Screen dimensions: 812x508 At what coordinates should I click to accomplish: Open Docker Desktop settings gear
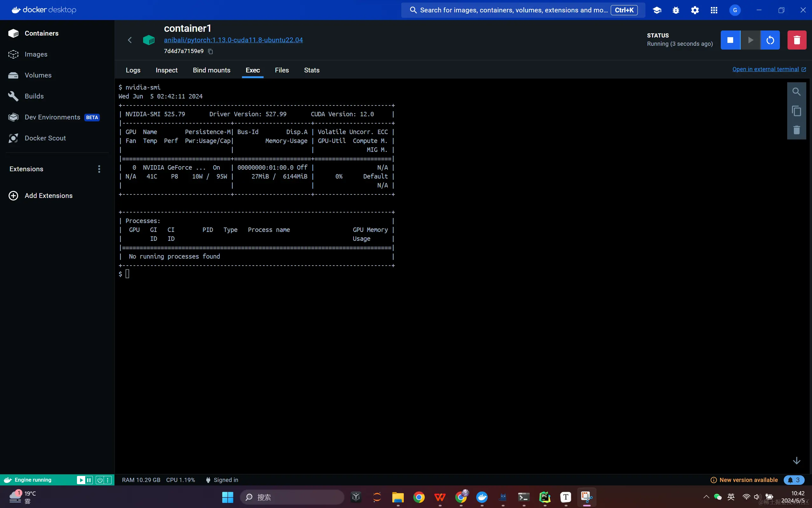tap(695, 10)
